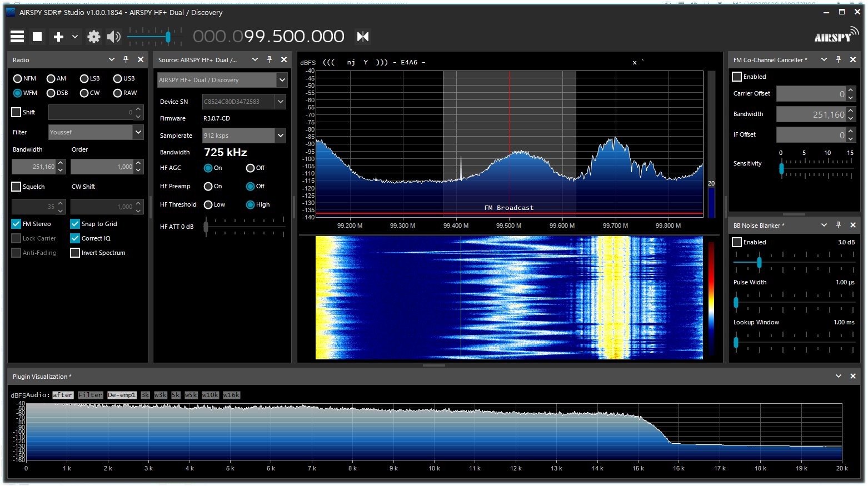Viewport: 868px width, 486px height.
Task: Enable the BB Noise Blanker checkbox
Action: point(737,242)
